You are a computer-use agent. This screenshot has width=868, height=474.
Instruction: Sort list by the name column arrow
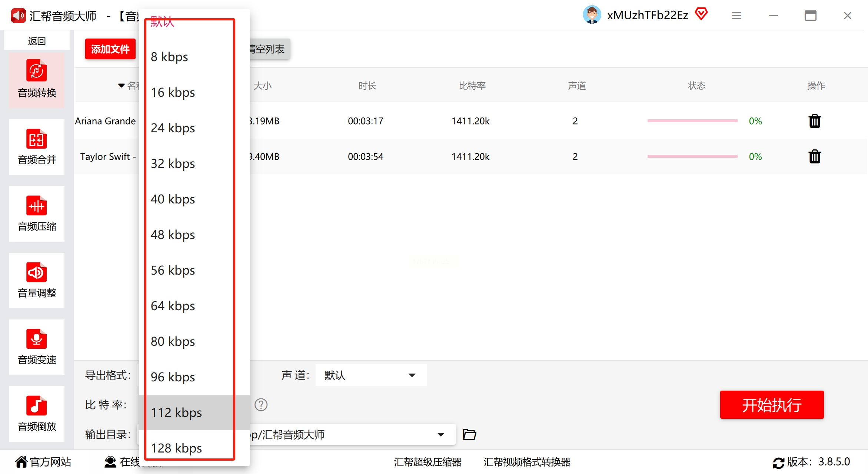click(x=121, y=86)
